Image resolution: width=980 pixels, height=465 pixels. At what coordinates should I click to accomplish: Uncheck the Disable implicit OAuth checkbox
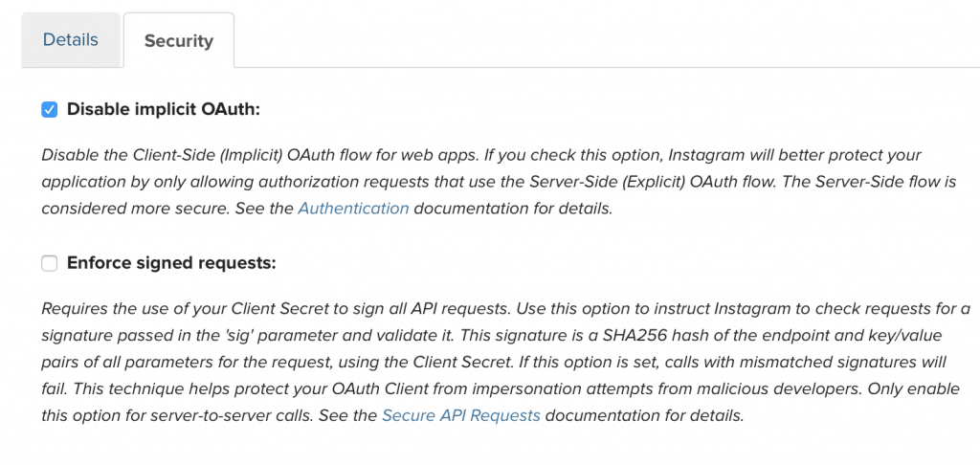click(50, 110)
